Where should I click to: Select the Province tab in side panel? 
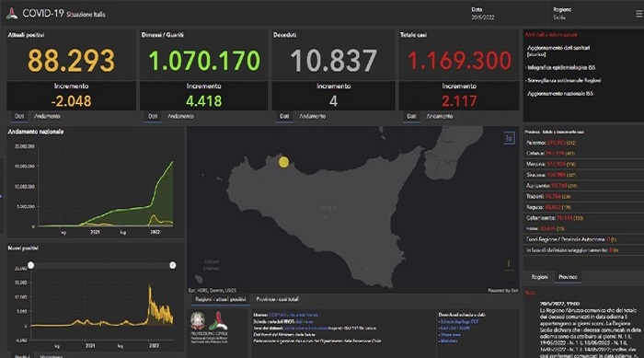tap(568, 277)
